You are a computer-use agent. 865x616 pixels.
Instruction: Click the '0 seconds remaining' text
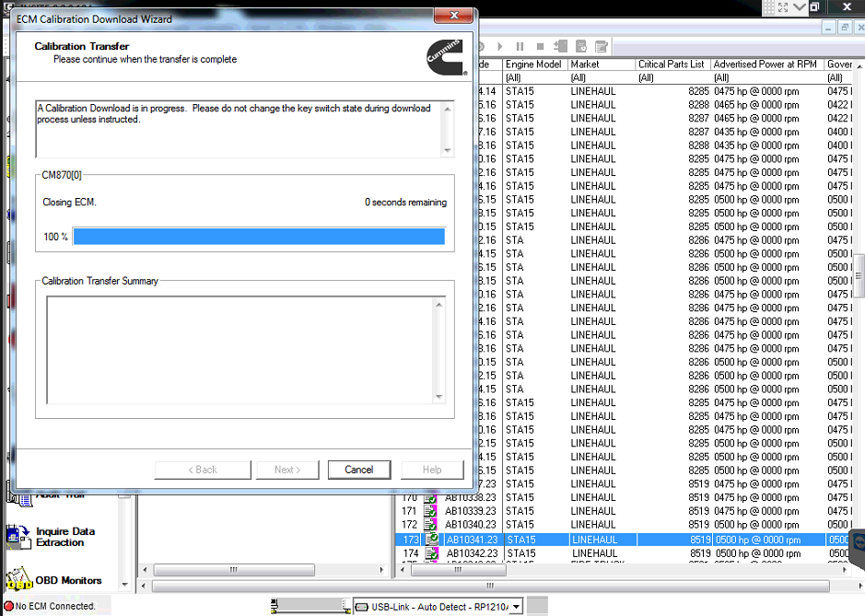[405, 203]
